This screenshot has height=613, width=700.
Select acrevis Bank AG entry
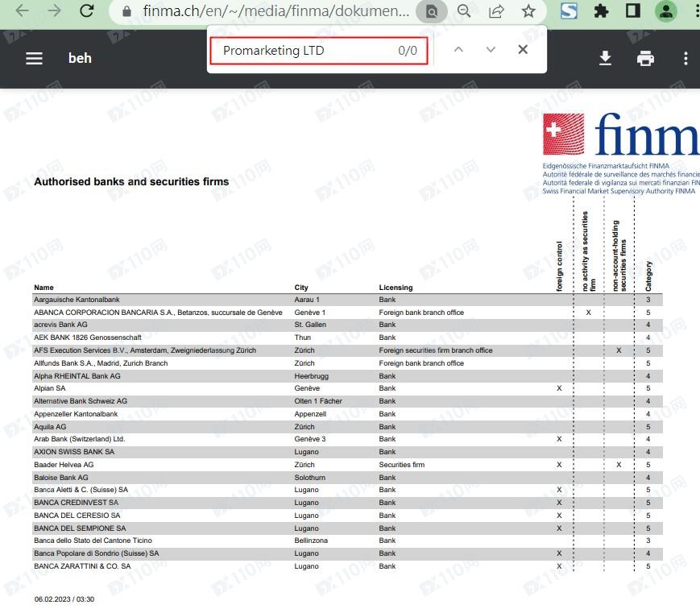[60, 325]
